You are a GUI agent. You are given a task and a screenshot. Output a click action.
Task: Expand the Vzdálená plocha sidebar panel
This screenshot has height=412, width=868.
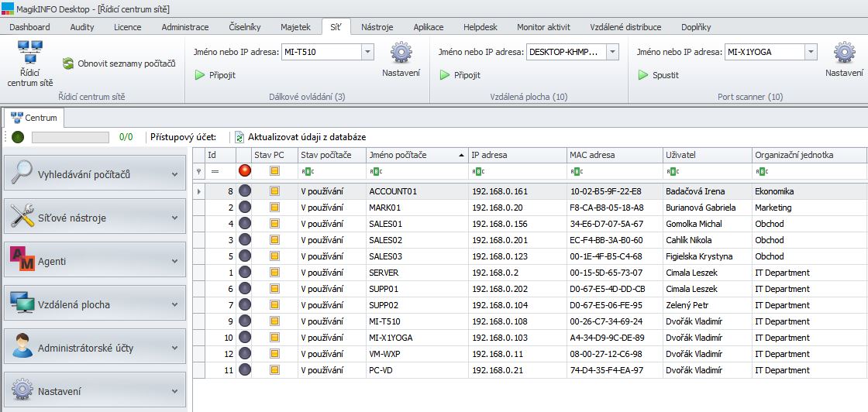(x=175, y=304)
